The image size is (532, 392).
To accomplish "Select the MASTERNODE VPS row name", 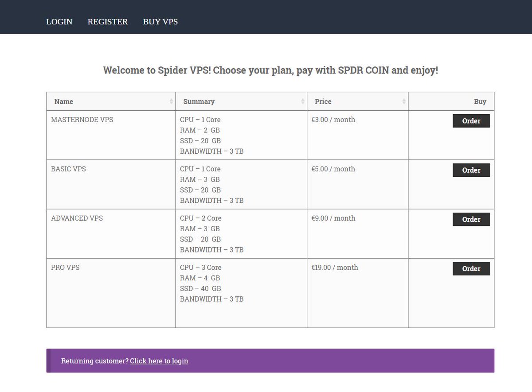I will point(82,120).
